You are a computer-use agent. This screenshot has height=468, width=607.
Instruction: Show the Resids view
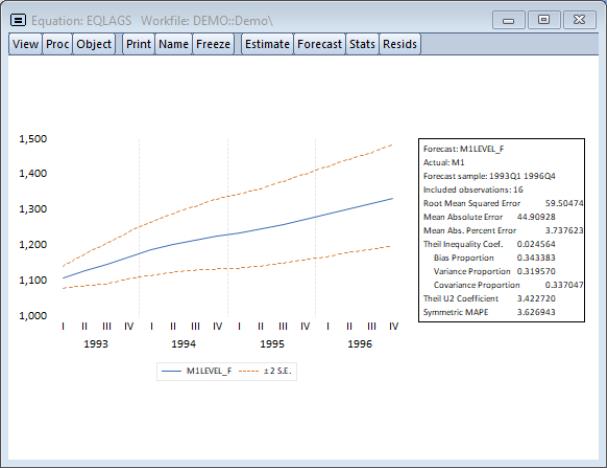point(400,44)
